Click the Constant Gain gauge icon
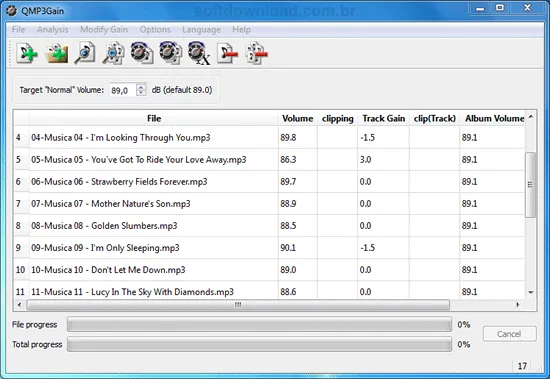550x379 pixels. [x=199, y=53]
